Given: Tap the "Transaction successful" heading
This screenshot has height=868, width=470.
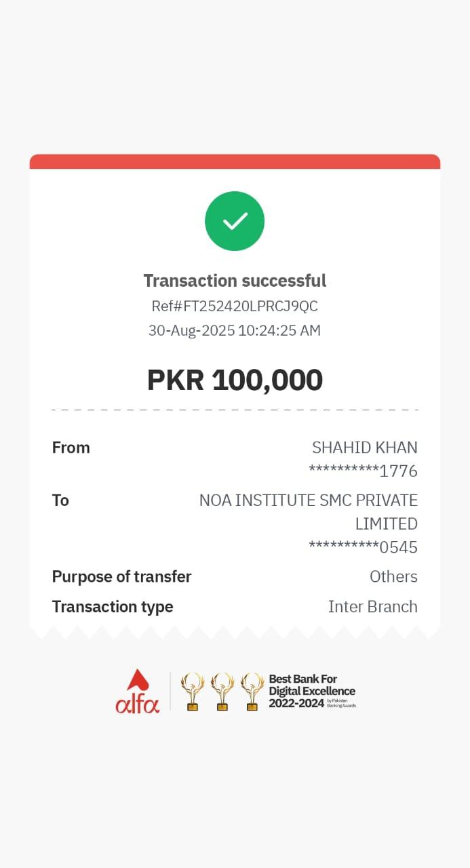Looking at the screenshot, I should click(235, 281).
